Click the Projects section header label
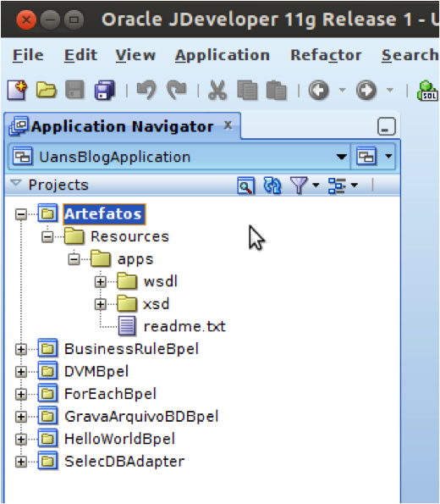Image resolution: width=440 pixels, height=504 pixels. point(58,186)
